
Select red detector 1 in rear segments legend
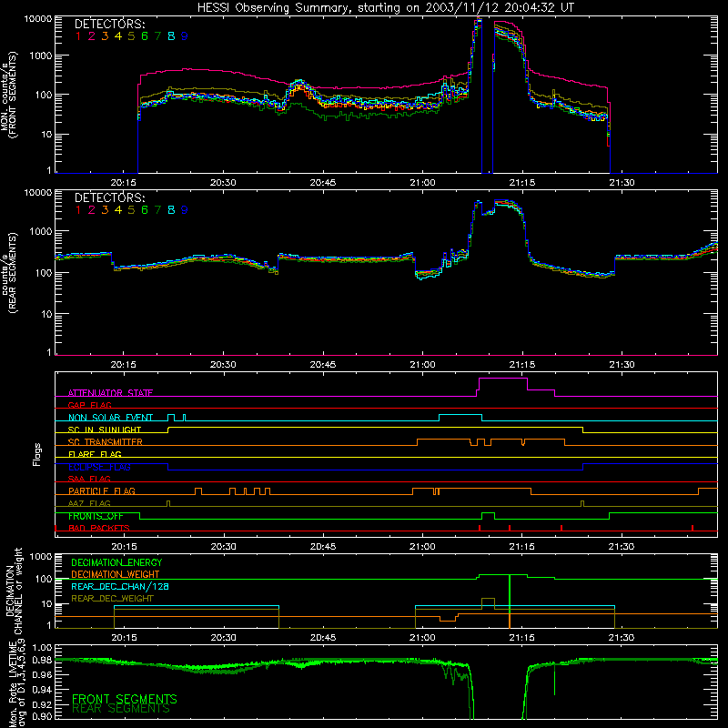point(78,210)
